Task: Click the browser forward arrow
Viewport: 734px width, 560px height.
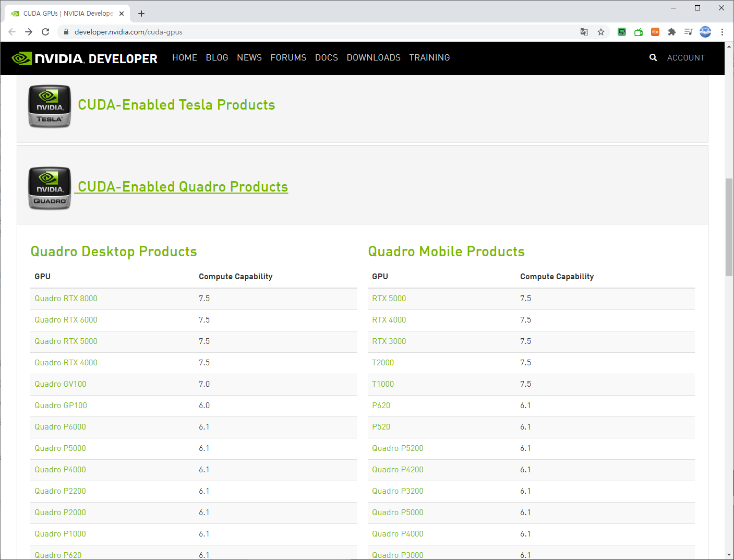Action: (29, 32)
